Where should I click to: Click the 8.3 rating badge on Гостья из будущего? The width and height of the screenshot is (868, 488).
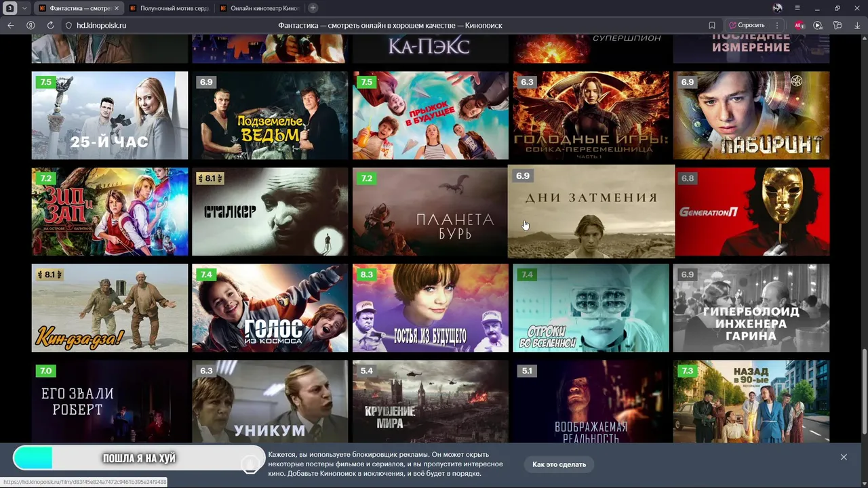(367, 274)
